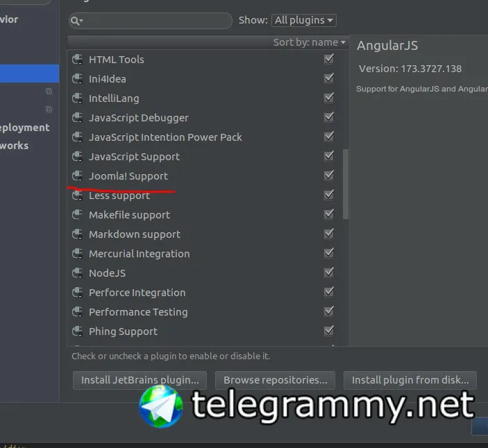Select the Markdown support plugin name
The height and width of the screenshot is (448, 488).
point(135,234)
